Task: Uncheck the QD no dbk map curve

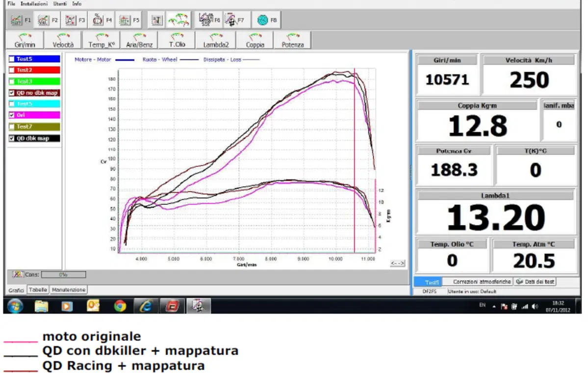Action: [x=12, y=93]
